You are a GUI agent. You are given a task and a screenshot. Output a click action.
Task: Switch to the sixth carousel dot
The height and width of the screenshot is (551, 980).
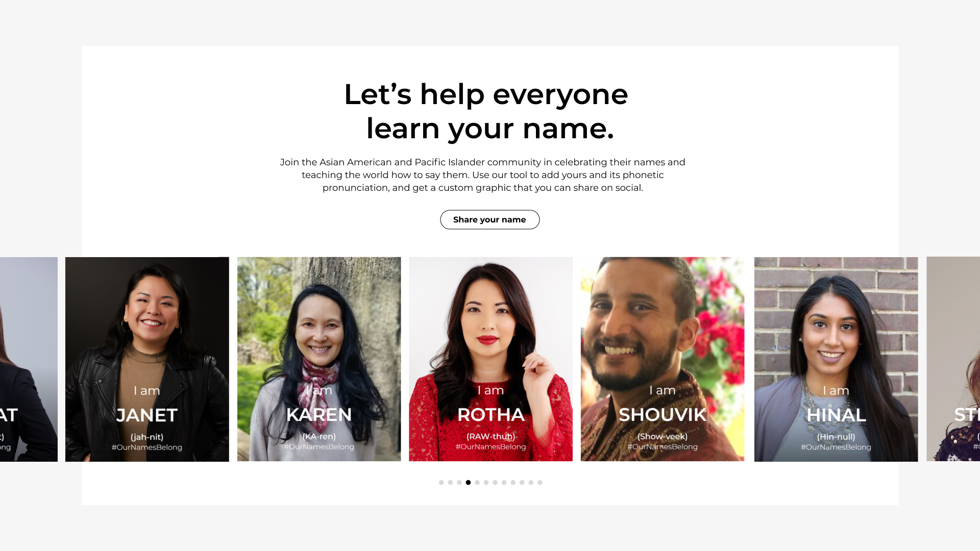(x=486, y=482)
